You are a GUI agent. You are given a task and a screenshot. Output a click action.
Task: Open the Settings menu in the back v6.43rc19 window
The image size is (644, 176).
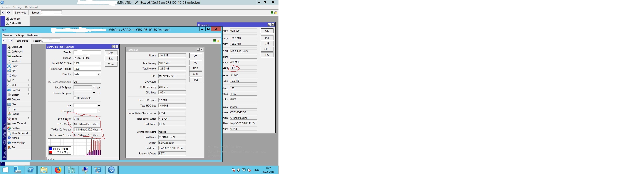coord(17,7)
